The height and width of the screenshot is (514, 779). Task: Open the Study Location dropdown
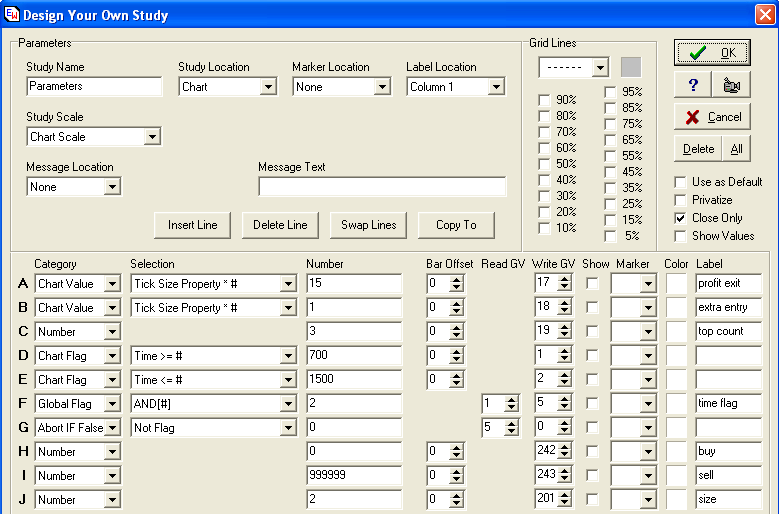coord(267,87)
